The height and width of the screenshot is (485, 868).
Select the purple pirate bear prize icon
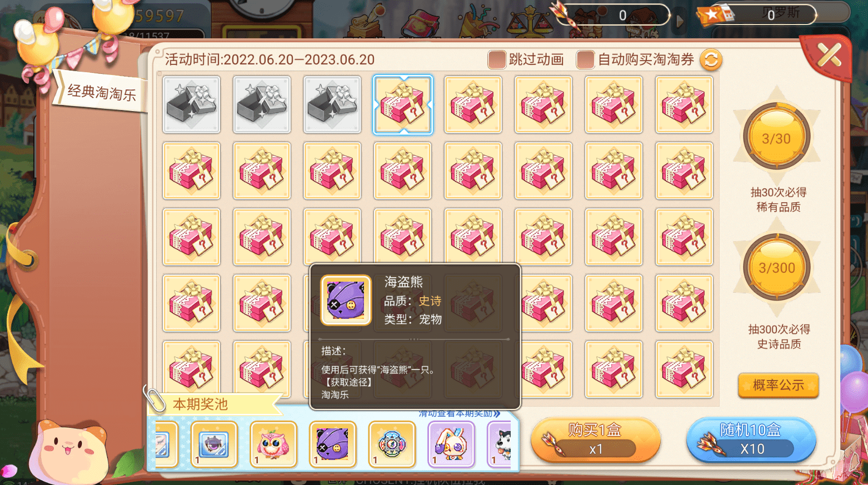[x=332, y=444]
